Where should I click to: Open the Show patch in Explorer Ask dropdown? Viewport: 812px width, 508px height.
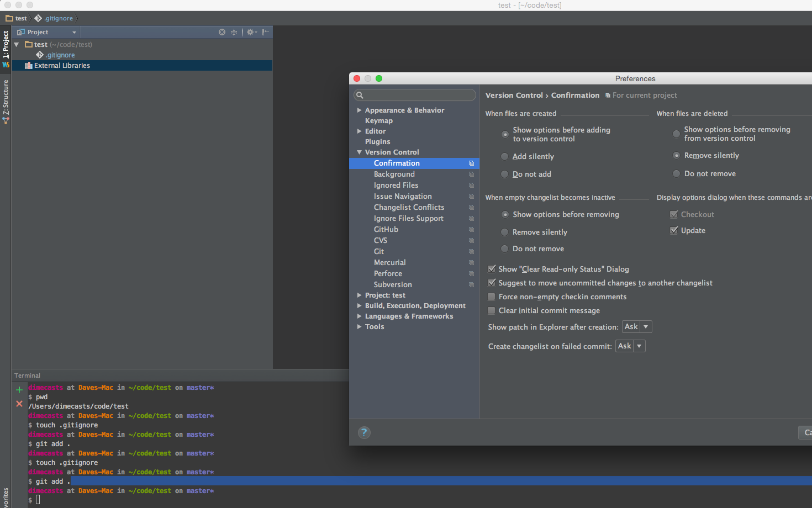coord(637,327)
